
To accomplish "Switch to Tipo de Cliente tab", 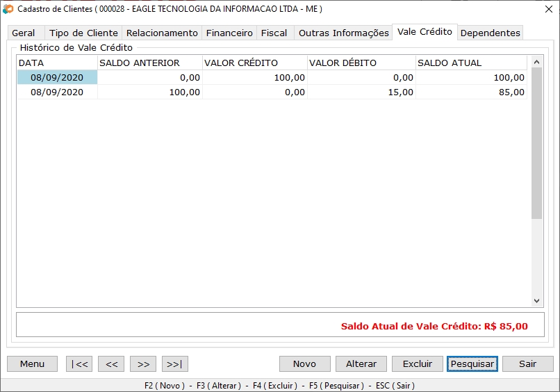I will pyautogui.click(x=83, y=33).
